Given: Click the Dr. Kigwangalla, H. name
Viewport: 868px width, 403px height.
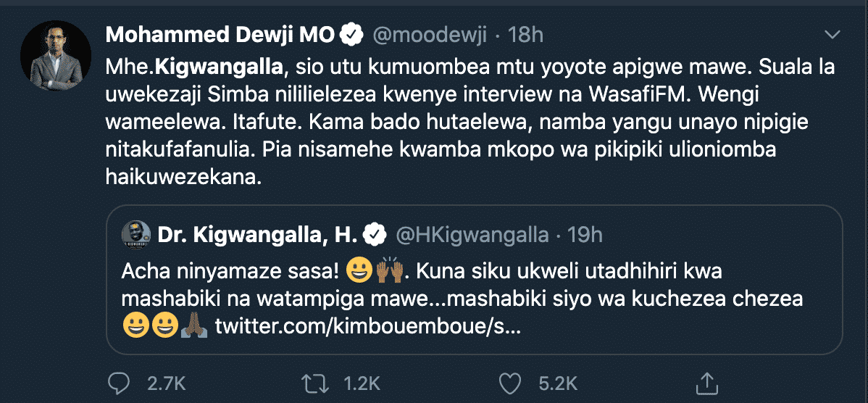Looking at the screenshot, I should pyautogui.click(x=257, y=234).
